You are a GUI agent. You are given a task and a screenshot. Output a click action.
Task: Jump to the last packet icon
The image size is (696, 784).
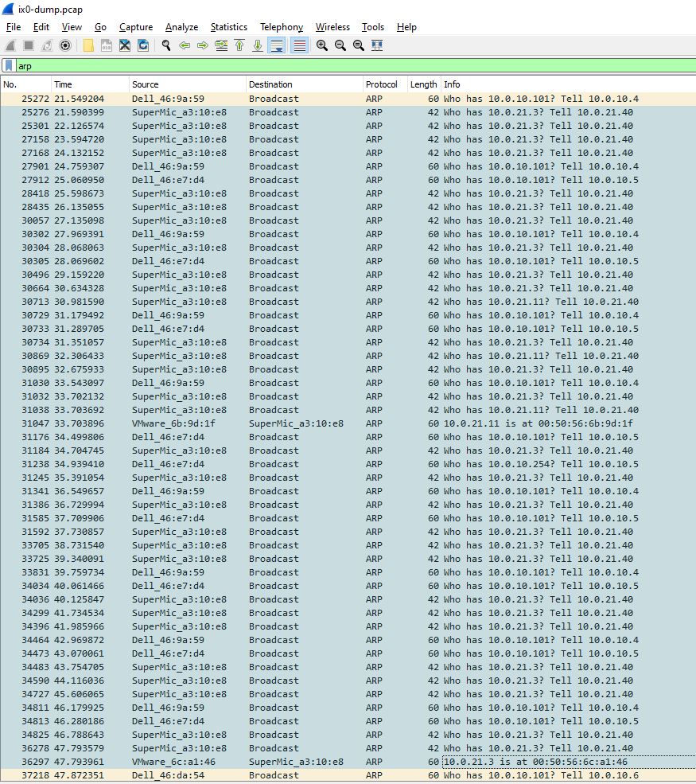pyautogui.click(x=257, y=46)
